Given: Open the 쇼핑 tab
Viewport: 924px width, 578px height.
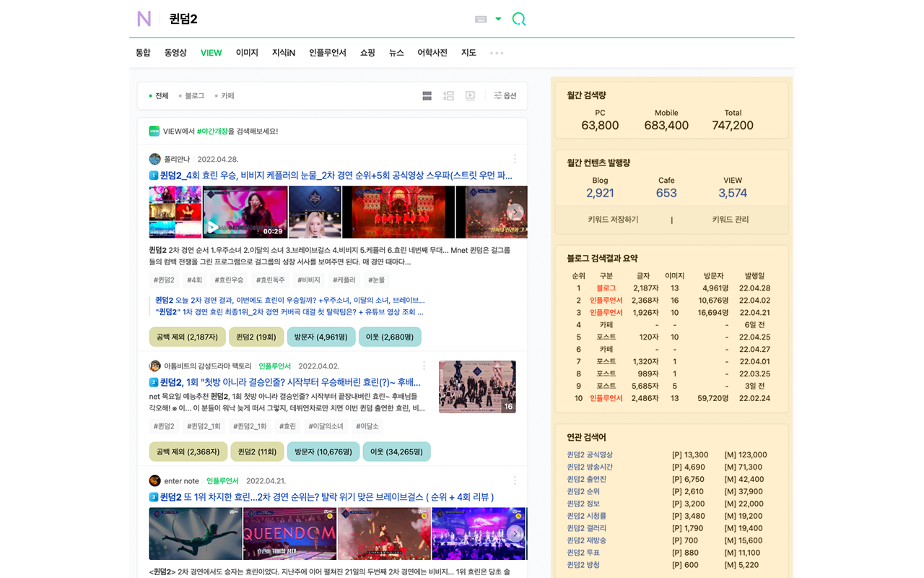Looking at the screenshot, I should click(367, 53).
